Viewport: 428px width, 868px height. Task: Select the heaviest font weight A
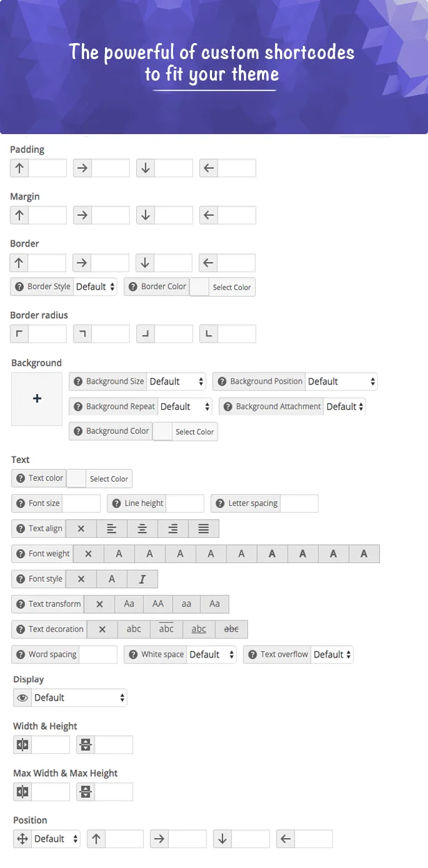pyautogui.click(x=363, y=553)
